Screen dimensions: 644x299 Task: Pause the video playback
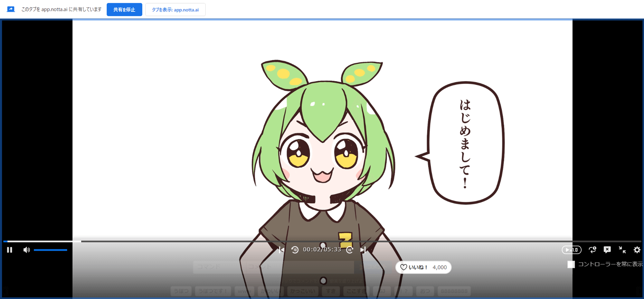(x=10, y=250)
